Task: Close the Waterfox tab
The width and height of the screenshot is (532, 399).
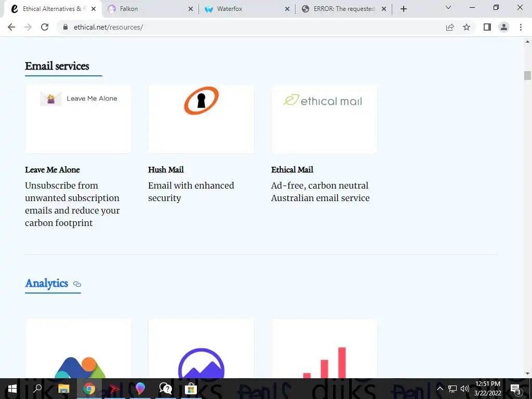Action: tap(287, 9)
